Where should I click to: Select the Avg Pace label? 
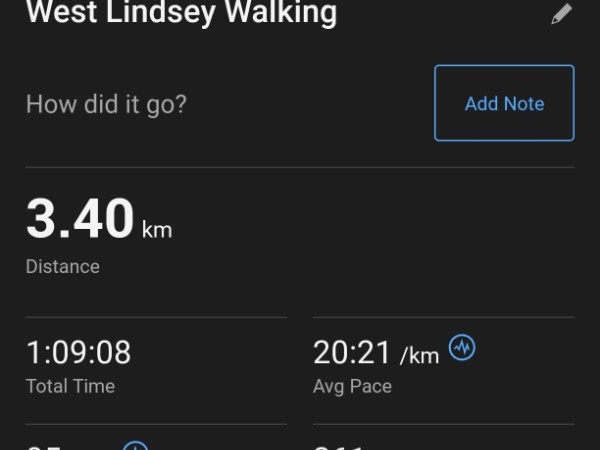pyautogui.click(x=352, y=386)
